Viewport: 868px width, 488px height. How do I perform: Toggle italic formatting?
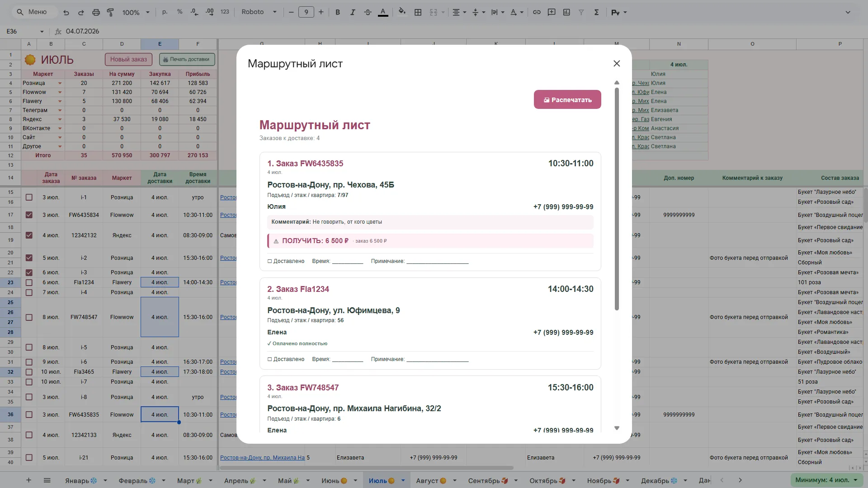(353, 12)
